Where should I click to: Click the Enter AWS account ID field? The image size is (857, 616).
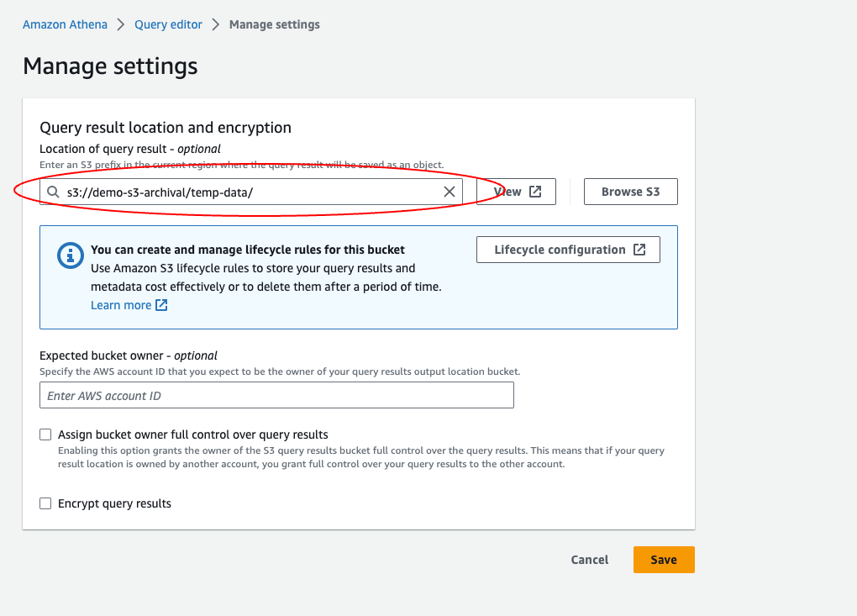[276, 395]
